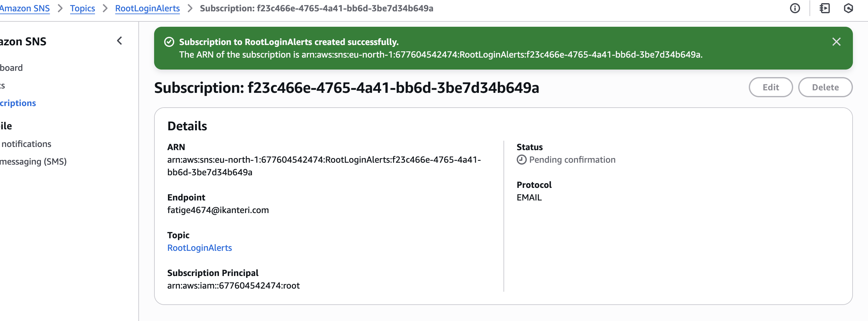Click the Subscription Principal ARN value
The image size is (868, 321).
click(x=233, y=286)
